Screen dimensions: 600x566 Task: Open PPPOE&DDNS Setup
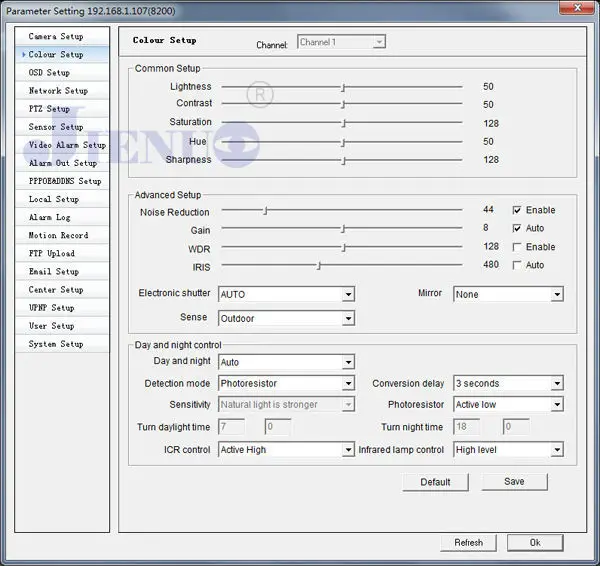62,181
